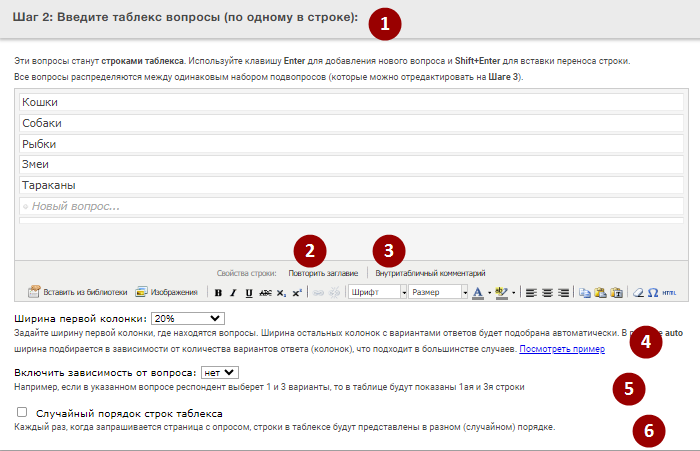Viewport: 700px width, 451px height.
Task: Click the Bold formatting icon
Action: pyautogui.click(x=218, y=292)
